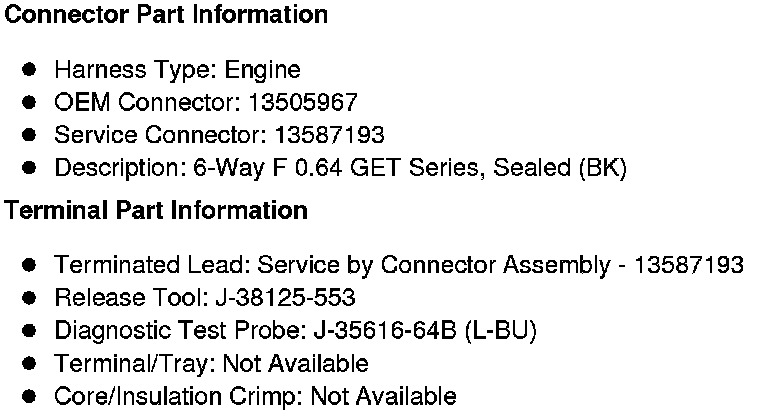Click the bullet before Description
768x416 pixels.
click(30, 168)
